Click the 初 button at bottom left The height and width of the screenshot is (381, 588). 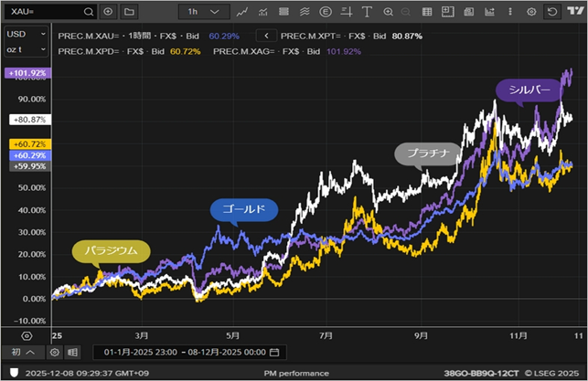tap(22, 352)
